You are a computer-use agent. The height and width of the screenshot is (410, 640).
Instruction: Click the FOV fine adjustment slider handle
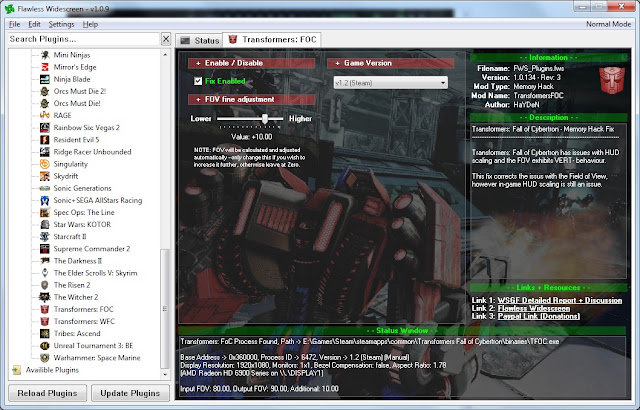coord(265,119)
